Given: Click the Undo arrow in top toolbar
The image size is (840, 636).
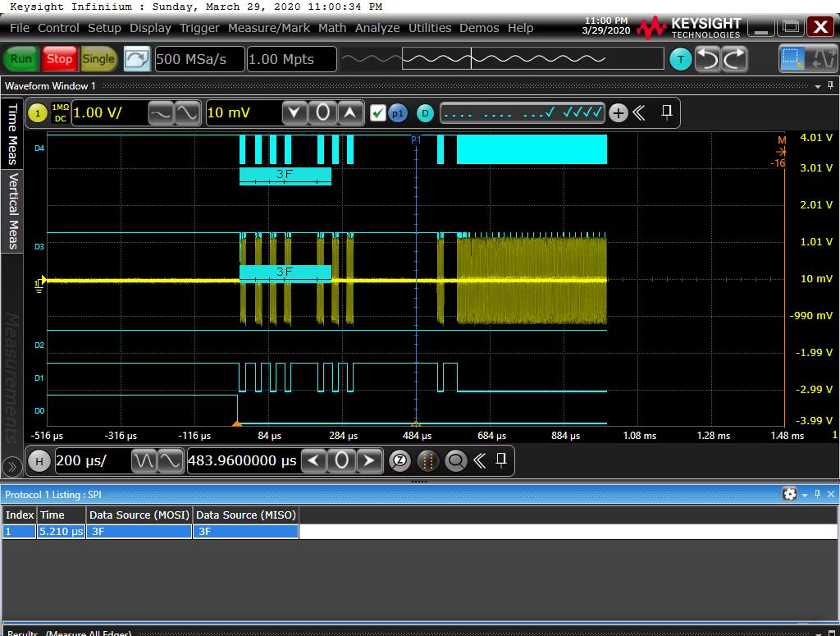Looking at the screenshot, I should pos(708,58).
